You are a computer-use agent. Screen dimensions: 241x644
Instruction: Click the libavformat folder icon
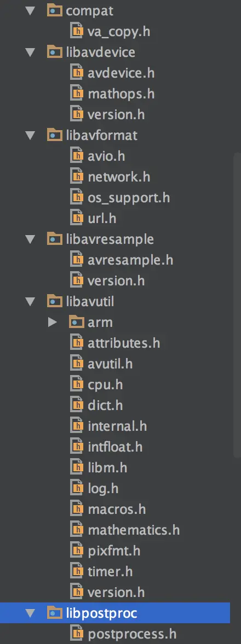point(55,135)
